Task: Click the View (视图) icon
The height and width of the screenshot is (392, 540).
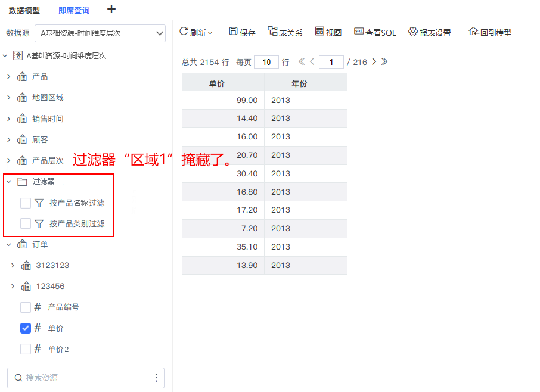Action: click(x=319, y=32)
